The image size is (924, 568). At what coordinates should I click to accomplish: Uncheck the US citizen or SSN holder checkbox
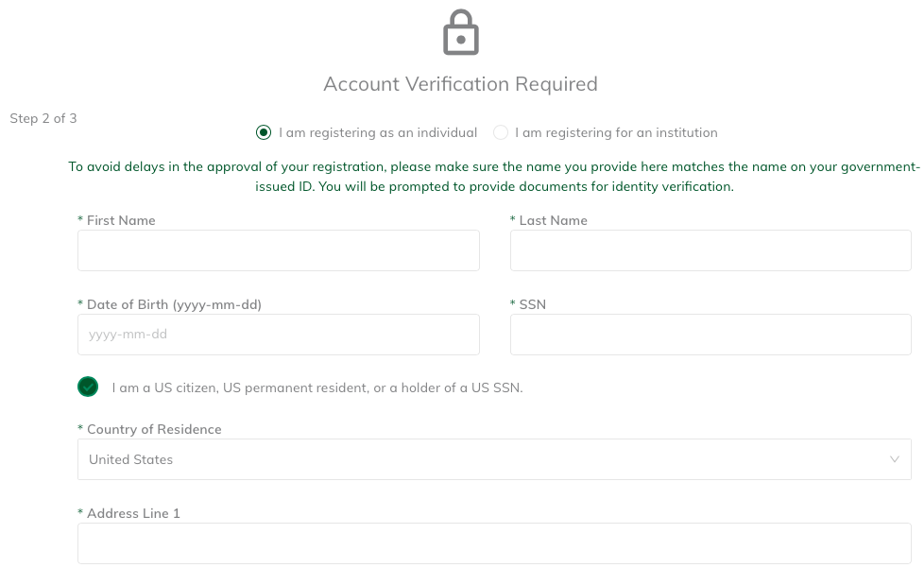(88, 387)
